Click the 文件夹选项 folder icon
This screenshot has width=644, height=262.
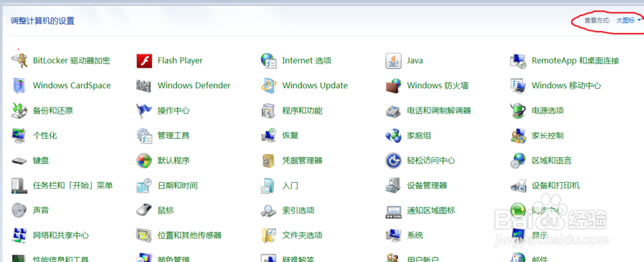[x=269, y=236]
